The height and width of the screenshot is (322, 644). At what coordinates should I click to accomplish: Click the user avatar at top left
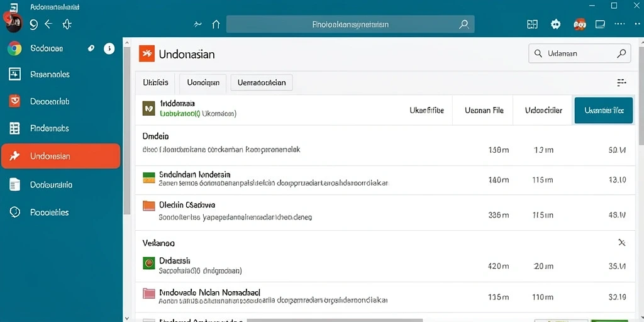[13, 22]
